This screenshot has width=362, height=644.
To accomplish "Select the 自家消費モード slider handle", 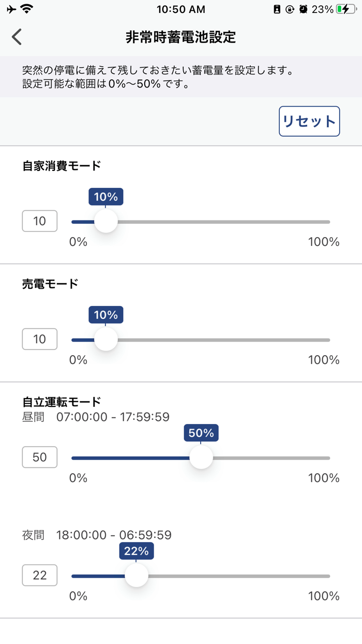I will click(x=106, y=221).
